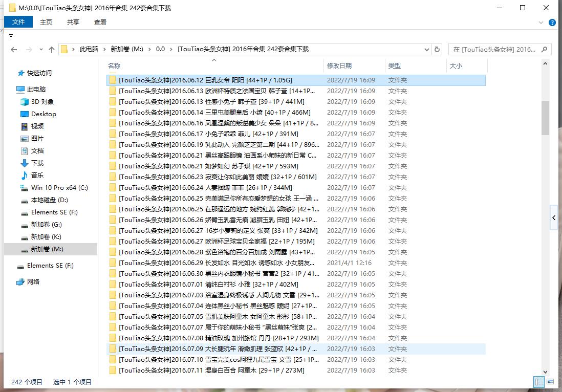
Task: Open quick access toolbar customize dropdown
Action: coord(11,36)
